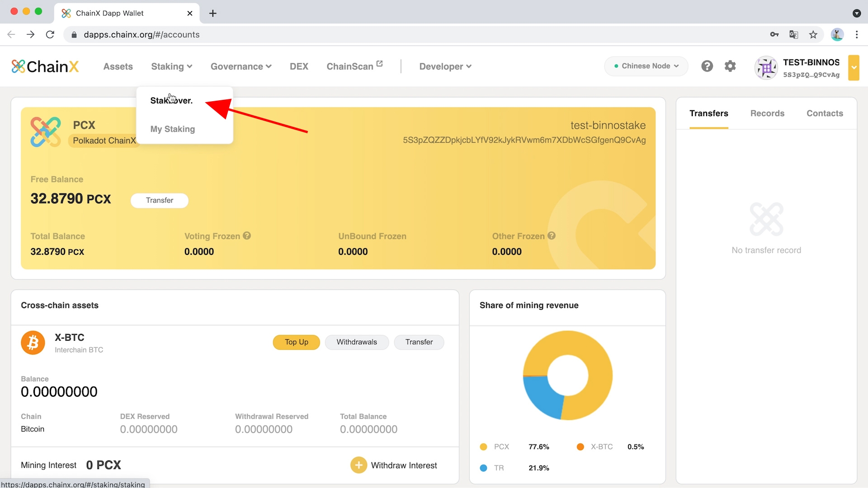868x488 pixels.
Task: Switch to the Contacts tab
Action: click(x=825, y=113)
